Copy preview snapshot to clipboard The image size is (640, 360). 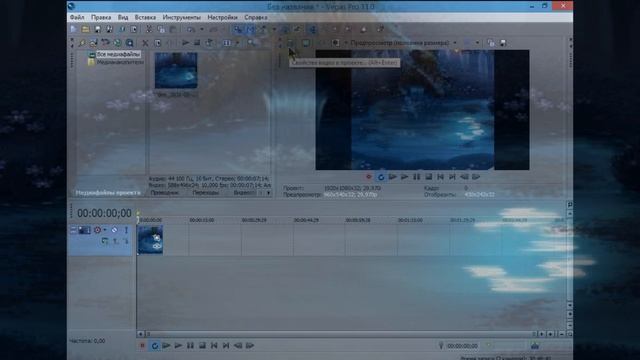[491, 43]
